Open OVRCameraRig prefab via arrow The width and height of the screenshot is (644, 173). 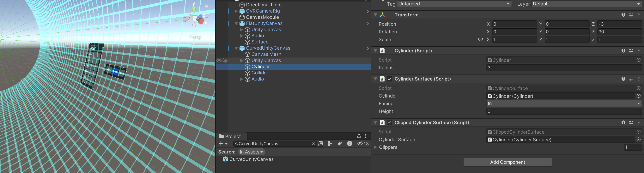(368, 11)
